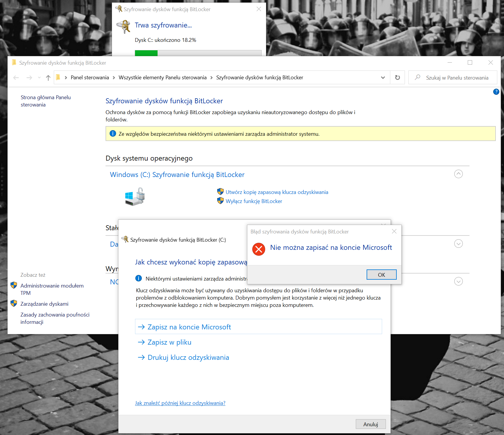Close the BitLocker error dialog

point(394,231)
